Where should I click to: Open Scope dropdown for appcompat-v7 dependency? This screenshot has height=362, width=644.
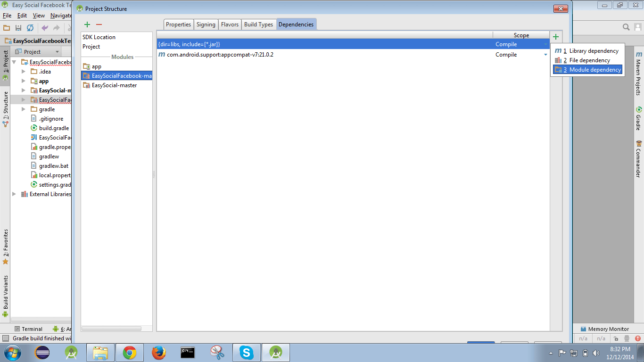click(x=546, y=55)
